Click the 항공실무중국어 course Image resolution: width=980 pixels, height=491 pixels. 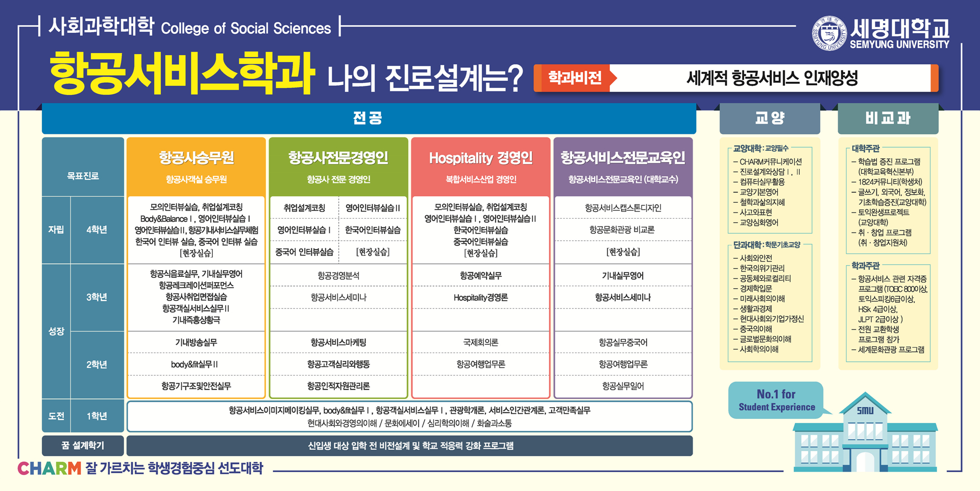[x=623, y=342]
